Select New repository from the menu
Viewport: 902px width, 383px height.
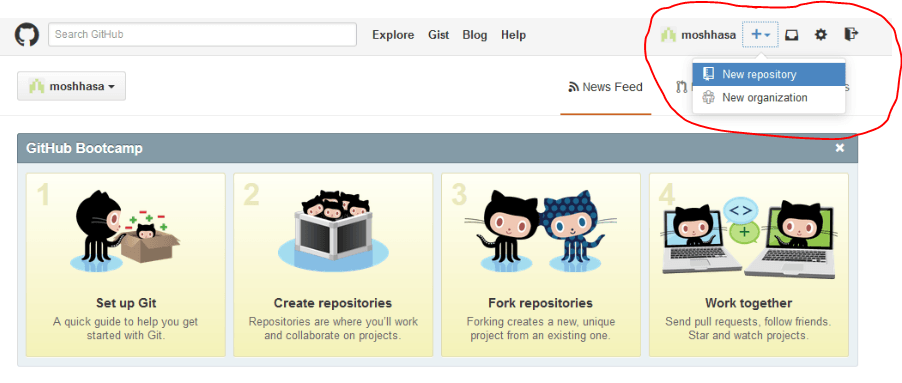tap(769, 74)
